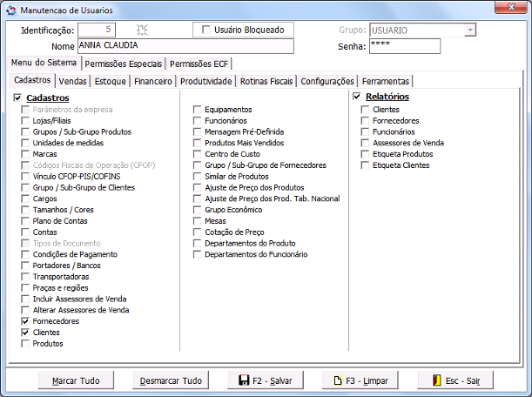Click the F3 - Limpar blank page button
Viewport: 532px width, 397px height.
pyautogui.click(x=360, y=380)
